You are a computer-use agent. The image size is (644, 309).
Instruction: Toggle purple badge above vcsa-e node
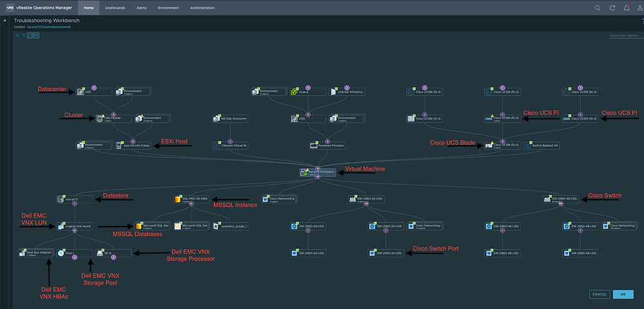coord(308,88)
